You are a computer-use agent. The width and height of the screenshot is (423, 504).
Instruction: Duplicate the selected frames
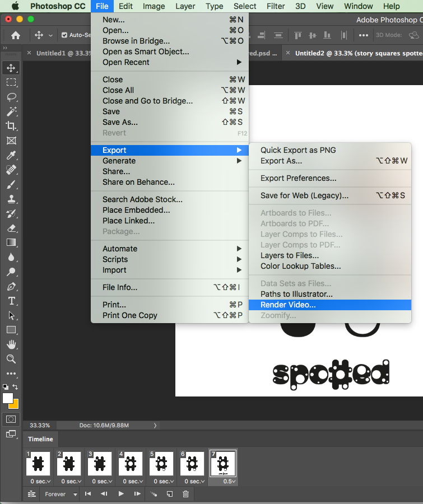coord(170,494)
